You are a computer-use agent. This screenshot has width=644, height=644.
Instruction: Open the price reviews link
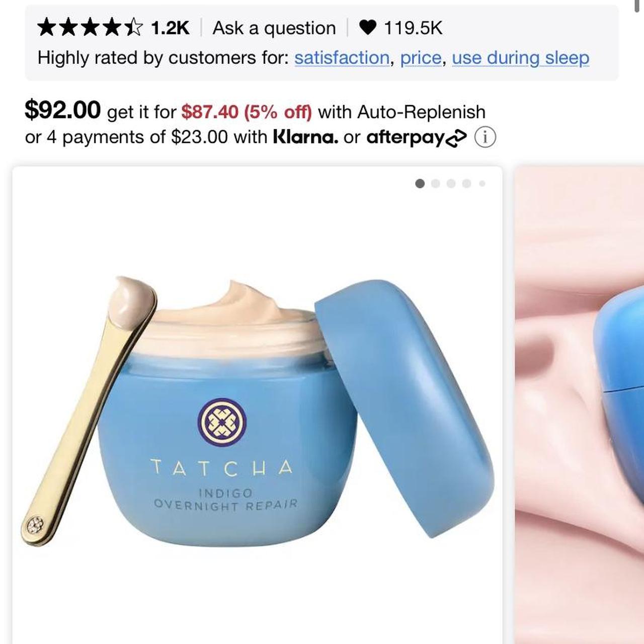click(x=421, y=58)
